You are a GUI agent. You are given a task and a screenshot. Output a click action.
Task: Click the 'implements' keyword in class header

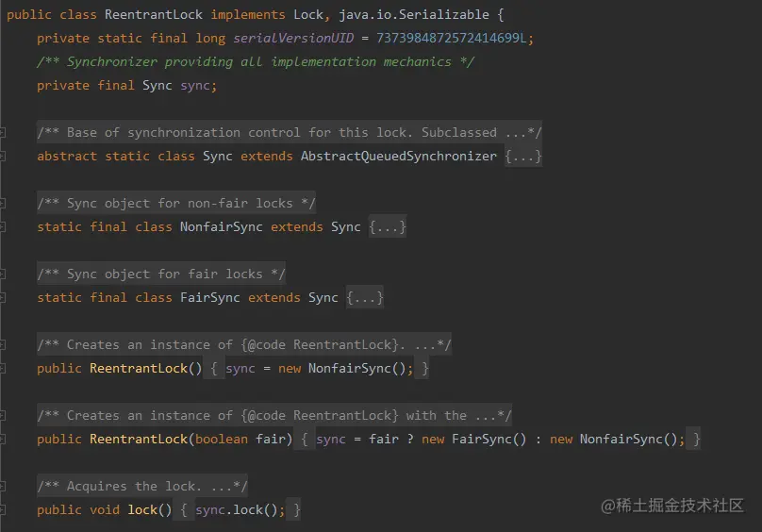(x=248, y=14)
